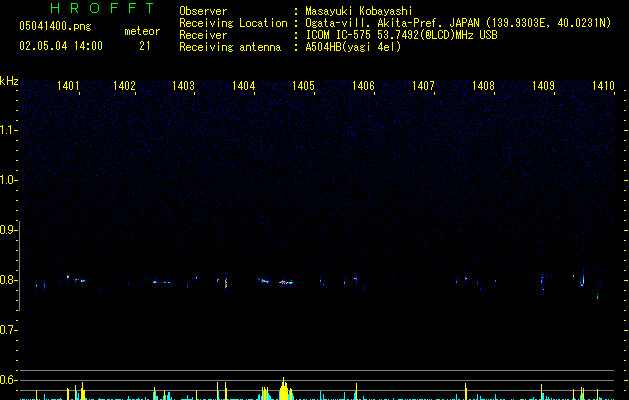Screen dimensions: 629x400
Task: Select the observer name Masayuki Kobayashi
Action: tap(359, 11)
